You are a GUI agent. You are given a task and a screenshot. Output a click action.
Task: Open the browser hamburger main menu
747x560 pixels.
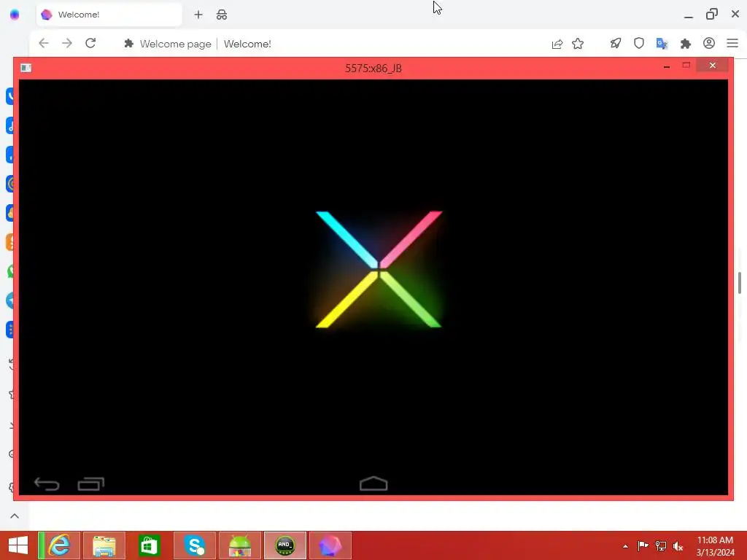[732, 43]
